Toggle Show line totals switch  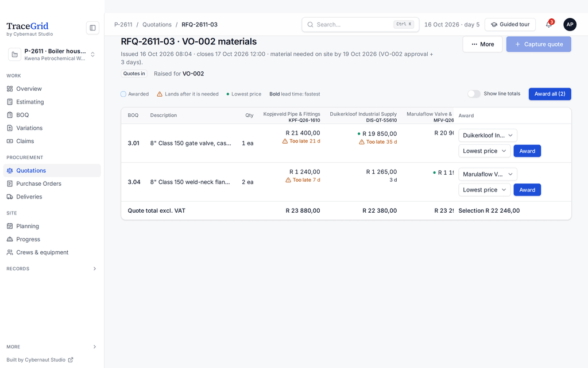pyautogui.click(x=474, y=94)
